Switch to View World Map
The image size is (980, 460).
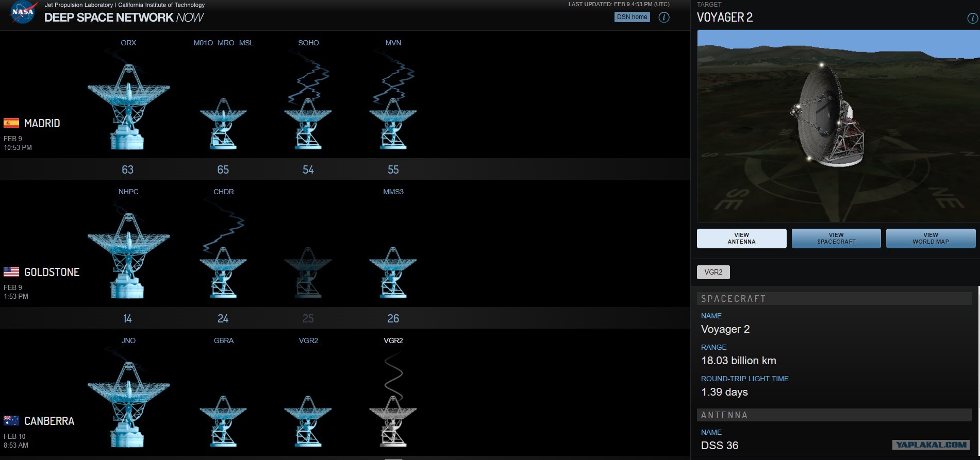coord(931,238)
